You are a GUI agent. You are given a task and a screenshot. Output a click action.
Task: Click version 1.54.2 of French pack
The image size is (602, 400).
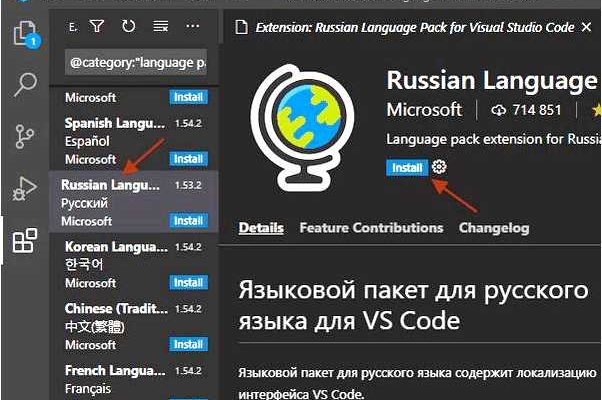point(188,370)
